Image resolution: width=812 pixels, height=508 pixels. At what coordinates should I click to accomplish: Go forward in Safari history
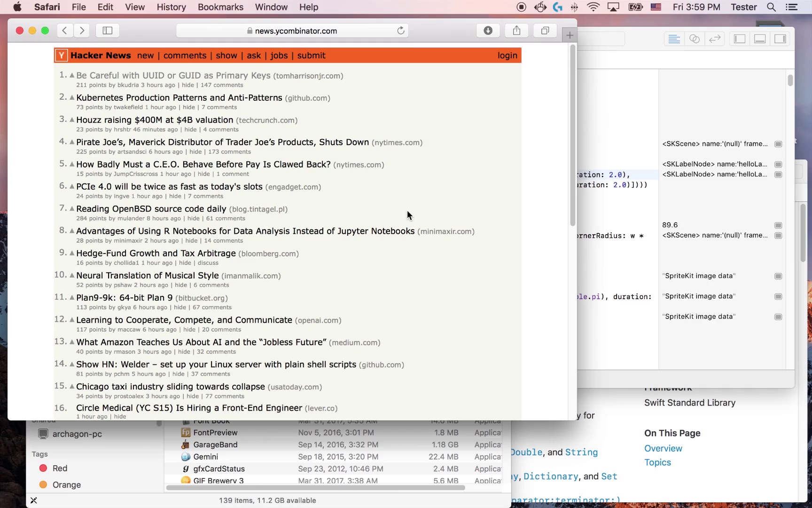[82, 31]
